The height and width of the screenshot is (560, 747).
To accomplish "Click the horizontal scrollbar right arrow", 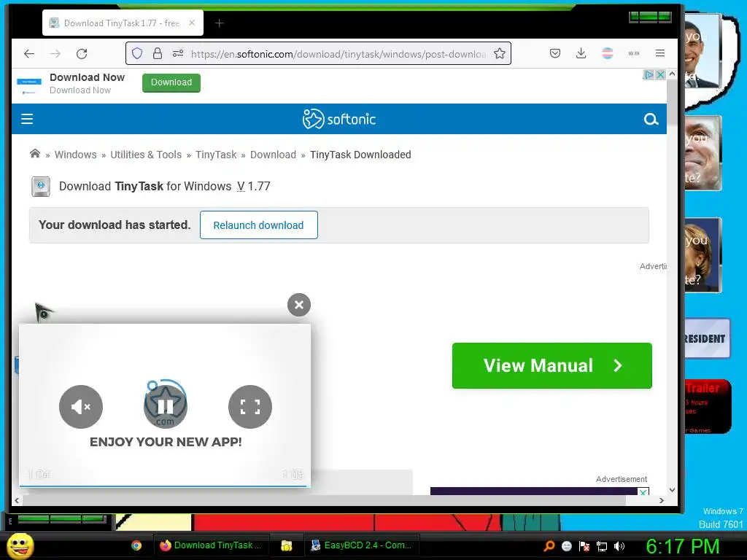I will click(661, 500).
